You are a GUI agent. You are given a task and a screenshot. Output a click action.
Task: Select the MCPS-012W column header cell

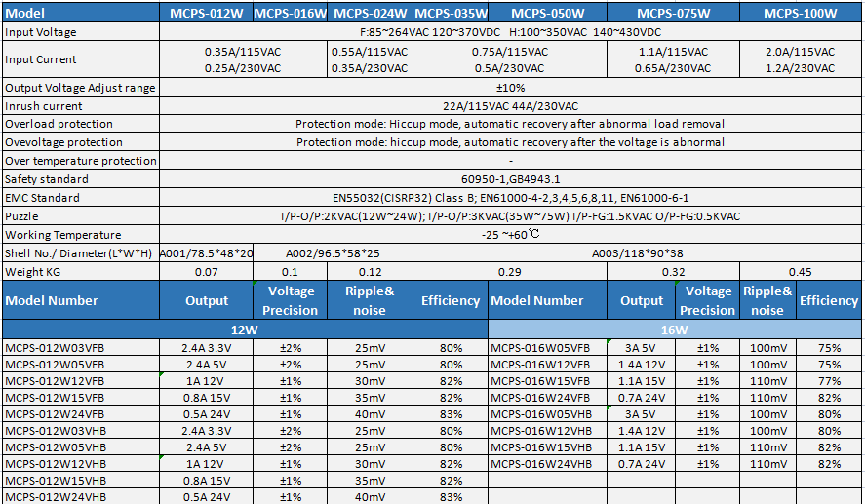[206, 14]
